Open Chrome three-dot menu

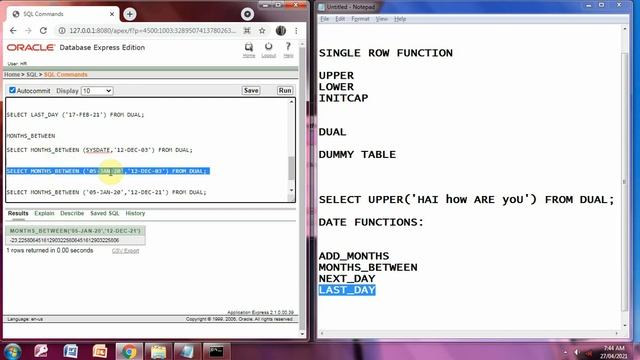pyautogui.click(x=296, y=31)
